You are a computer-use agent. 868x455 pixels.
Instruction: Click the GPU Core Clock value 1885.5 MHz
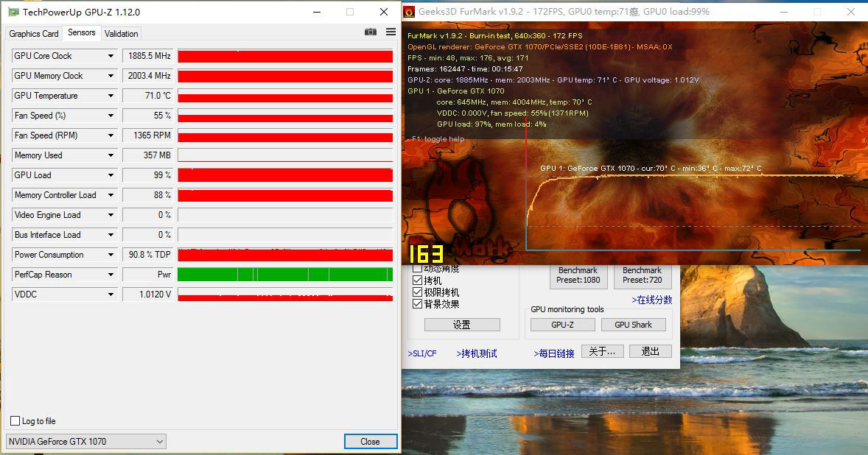(x=147, y=56)
